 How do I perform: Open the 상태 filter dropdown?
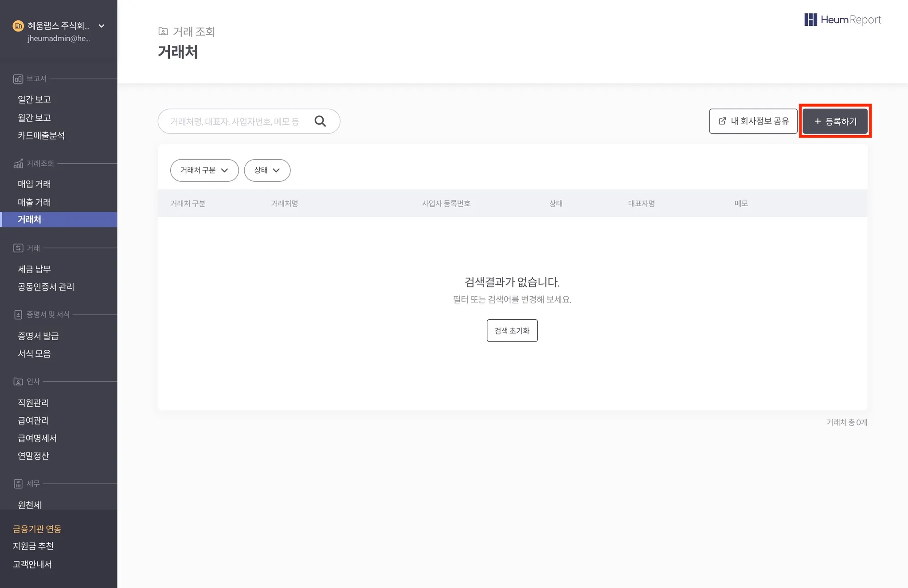[267, 170]
